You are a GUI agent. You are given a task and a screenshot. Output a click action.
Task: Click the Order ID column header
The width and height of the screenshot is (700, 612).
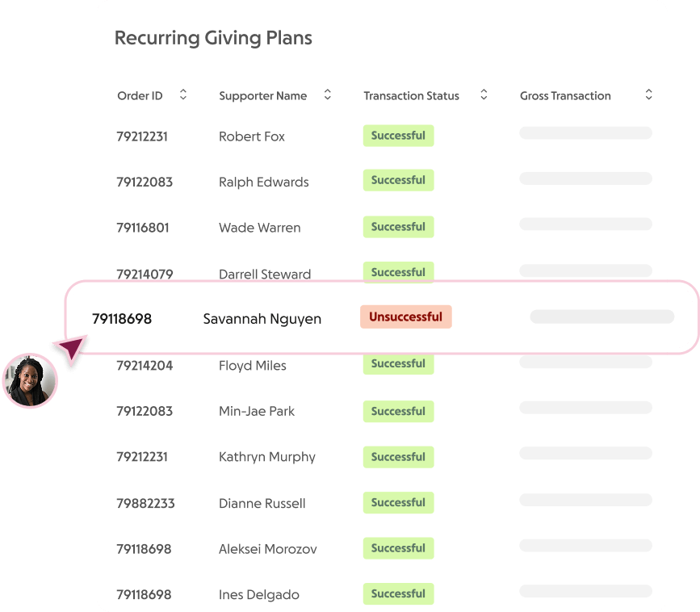(140, 96)
